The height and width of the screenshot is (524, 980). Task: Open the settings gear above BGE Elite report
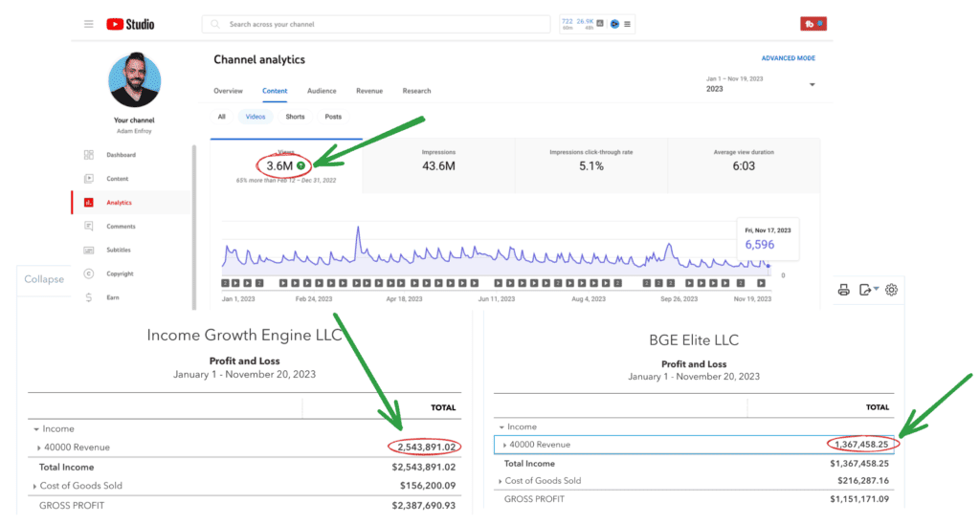pos(891,290)
